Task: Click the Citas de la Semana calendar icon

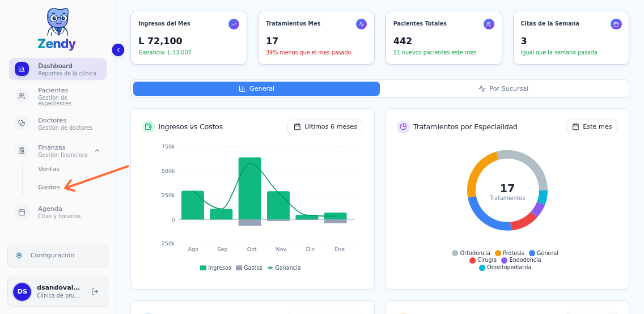Action: pyautogui.click(x=616, y=24)
